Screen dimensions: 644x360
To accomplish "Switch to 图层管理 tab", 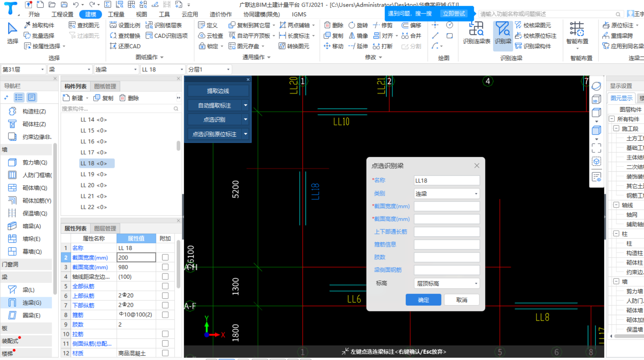I will tap(105, 228).
